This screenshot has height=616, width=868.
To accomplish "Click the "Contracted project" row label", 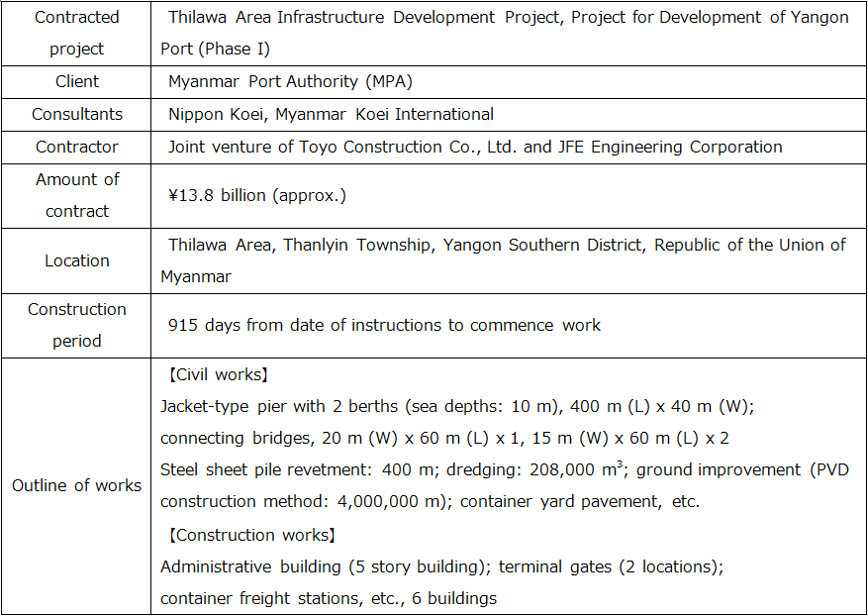I will tap(77, 33).
